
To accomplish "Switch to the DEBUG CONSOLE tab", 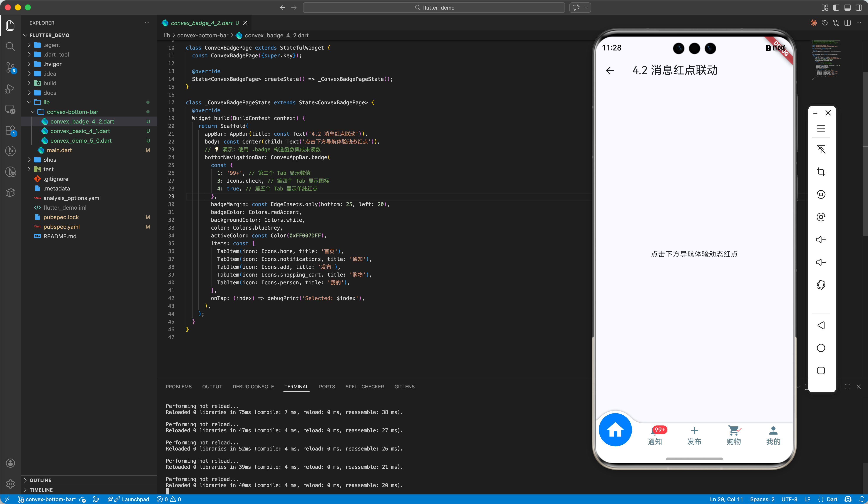I will pos(253,387).
